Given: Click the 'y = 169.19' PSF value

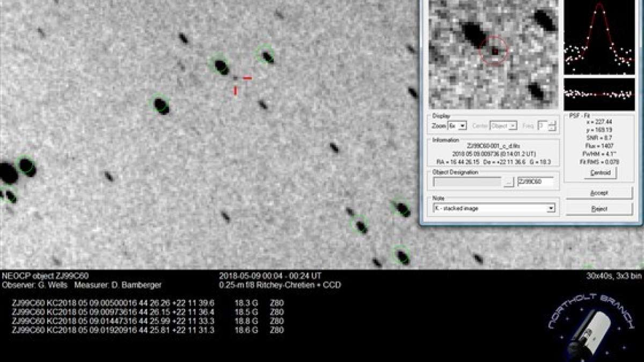Looking at the screenshot, I should 599,130.
